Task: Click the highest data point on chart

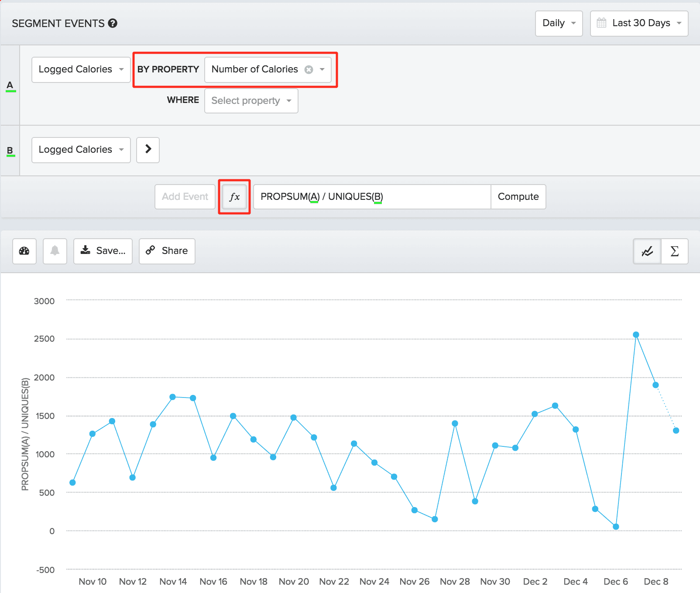Action: click(x=636, y=335)
